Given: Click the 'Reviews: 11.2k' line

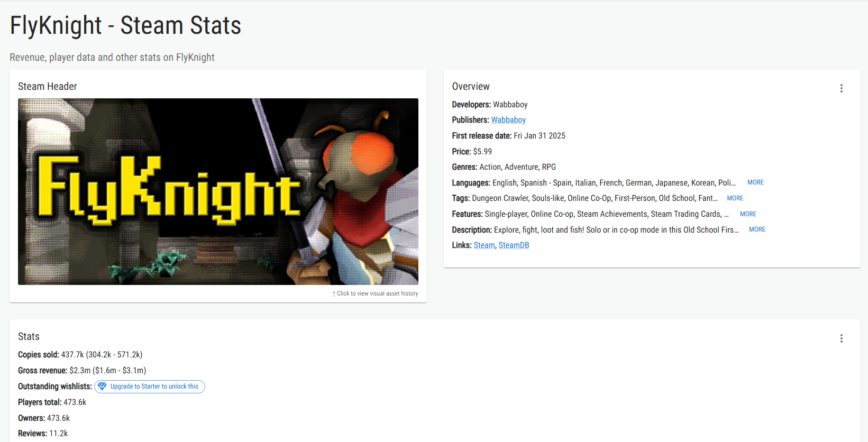Looking at the screenshot, I should (43, 434).
